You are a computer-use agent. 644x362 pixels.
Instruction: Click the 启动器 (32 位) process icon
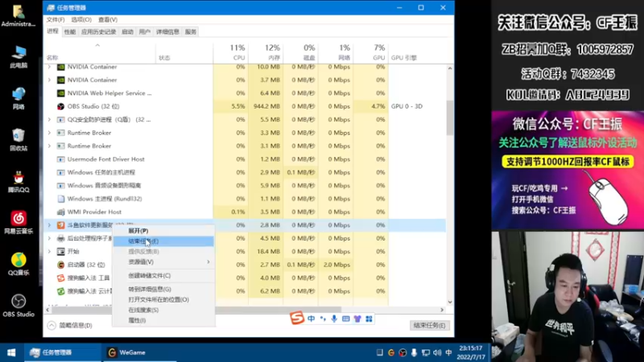click(x=61, y=265)
